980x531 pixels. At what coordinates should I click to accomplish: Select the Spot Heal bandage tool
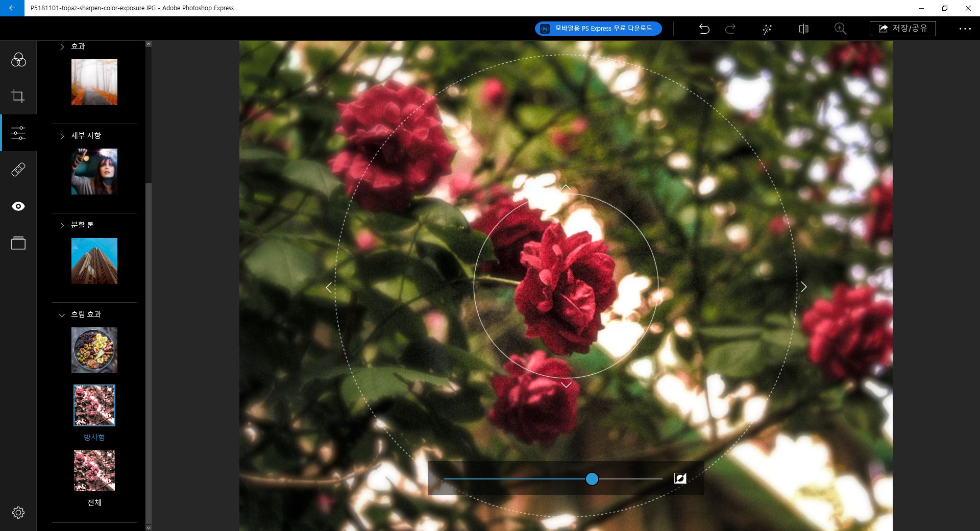coord(18,170)
